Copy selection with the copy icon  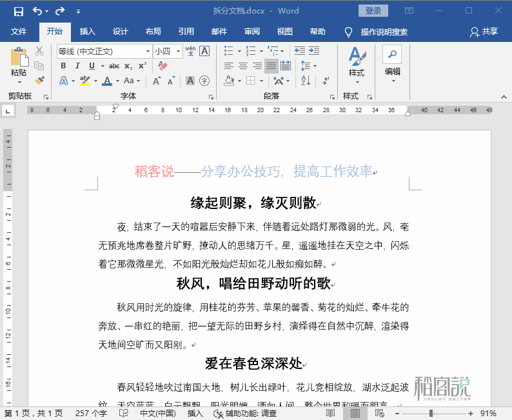coord(39,66)
